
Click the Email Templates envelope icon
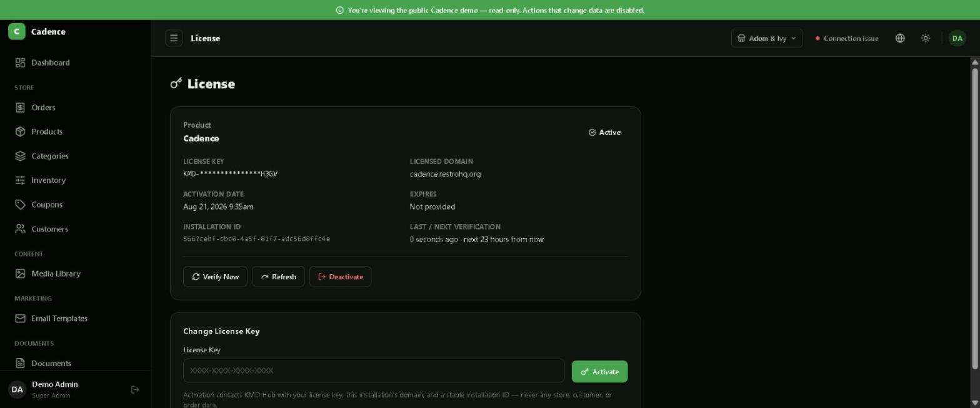(20, 319)
